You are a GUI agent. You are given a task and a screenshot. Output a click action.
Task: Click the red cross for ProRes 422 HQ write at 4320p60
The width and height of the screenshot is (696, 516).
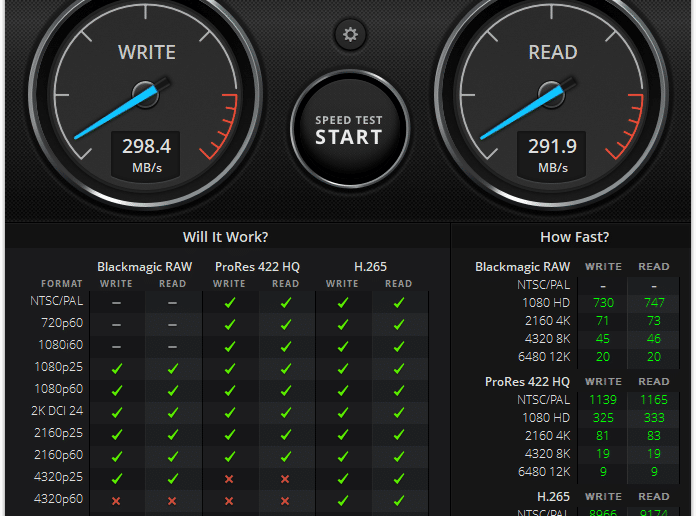pos(229,501)
